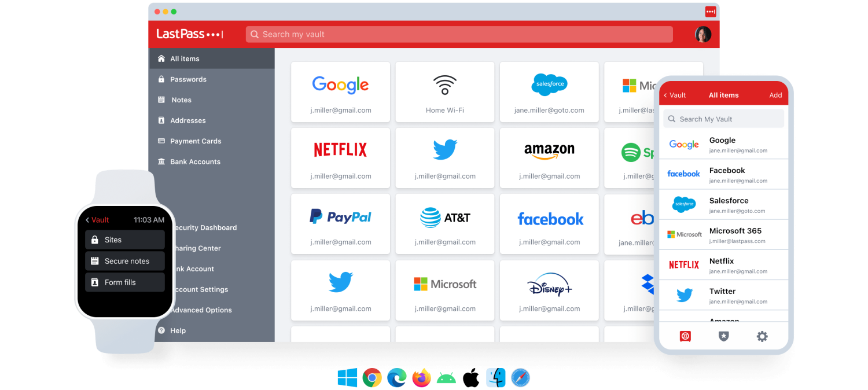Screen dimensions: 868x390
Task: Select Salesforce entry in phone list
Action: (x=723, y=205)
